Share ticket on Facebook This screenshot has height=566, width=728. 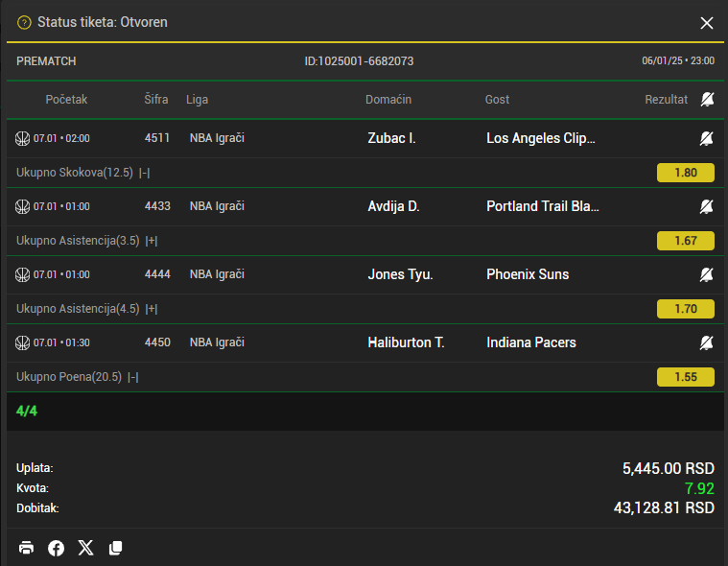click(57, 548)
